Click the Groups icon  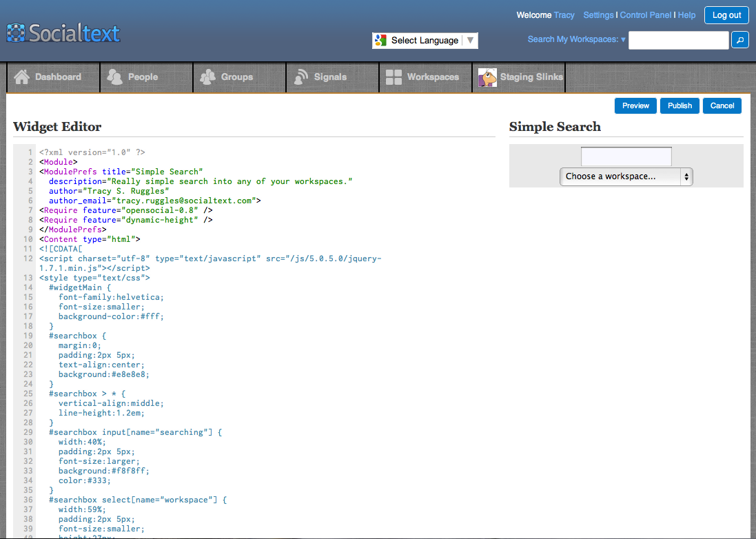point(208,77)
